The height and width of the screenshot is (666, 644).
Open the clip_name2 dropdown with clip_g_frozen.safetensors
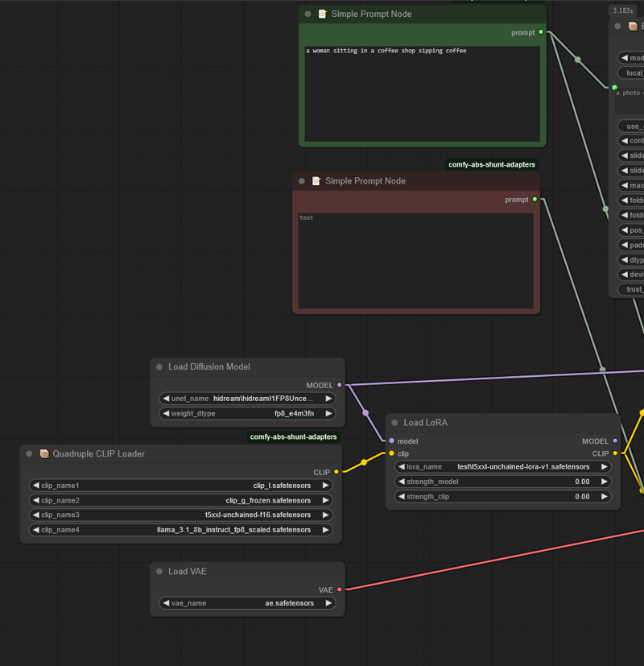click(180, 500)
